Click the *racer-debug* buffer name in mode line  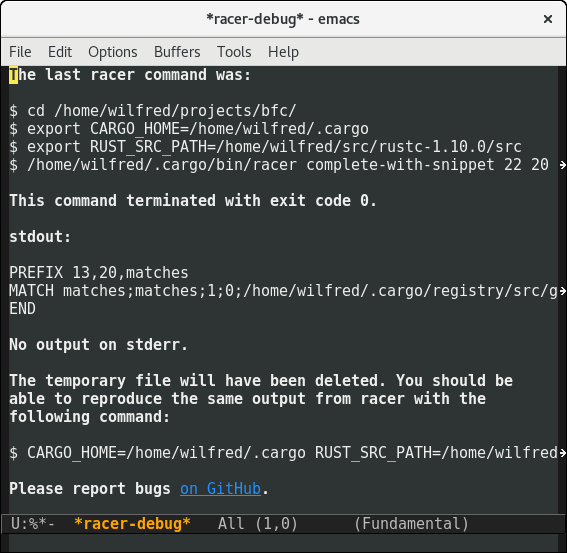[132, 524]
